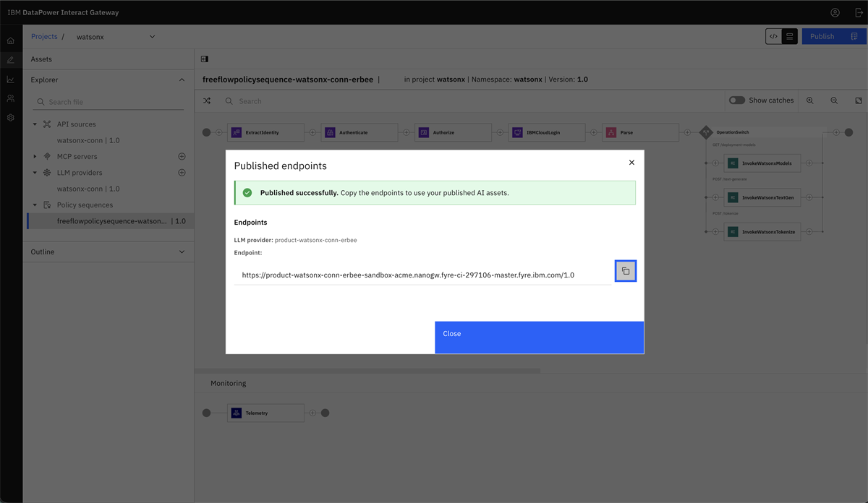Screen dimensions: 868x503
Task: Select the Authorize policy node
Action: [x=453, y=132]
